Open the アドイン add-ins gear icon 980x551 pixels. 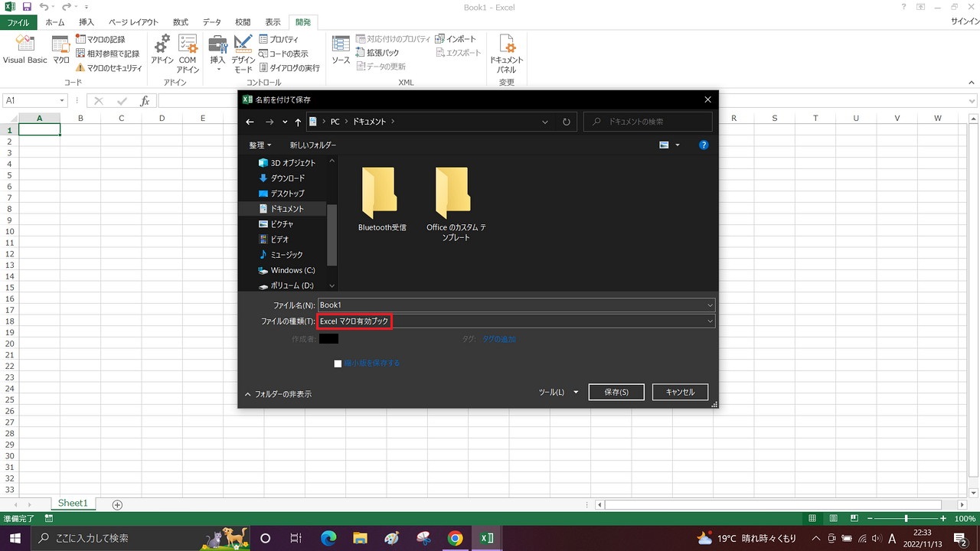point(162,51)
